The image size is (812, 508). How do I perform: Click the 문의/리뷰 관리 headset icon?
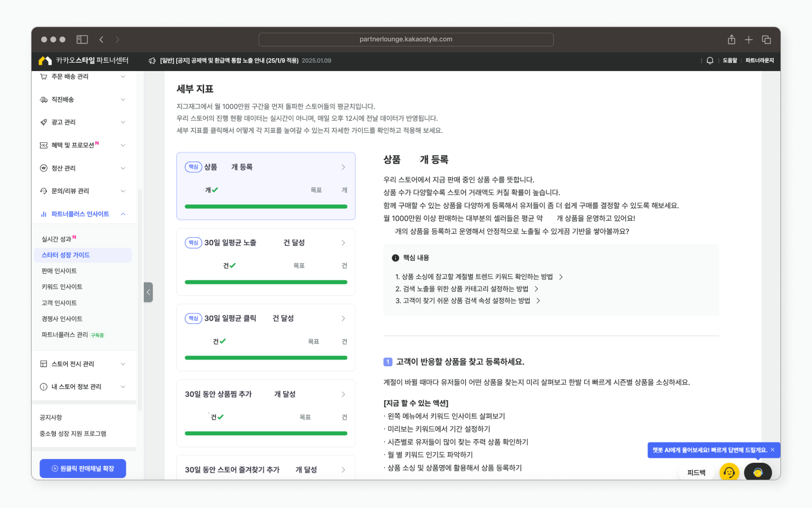coord(43,191)
